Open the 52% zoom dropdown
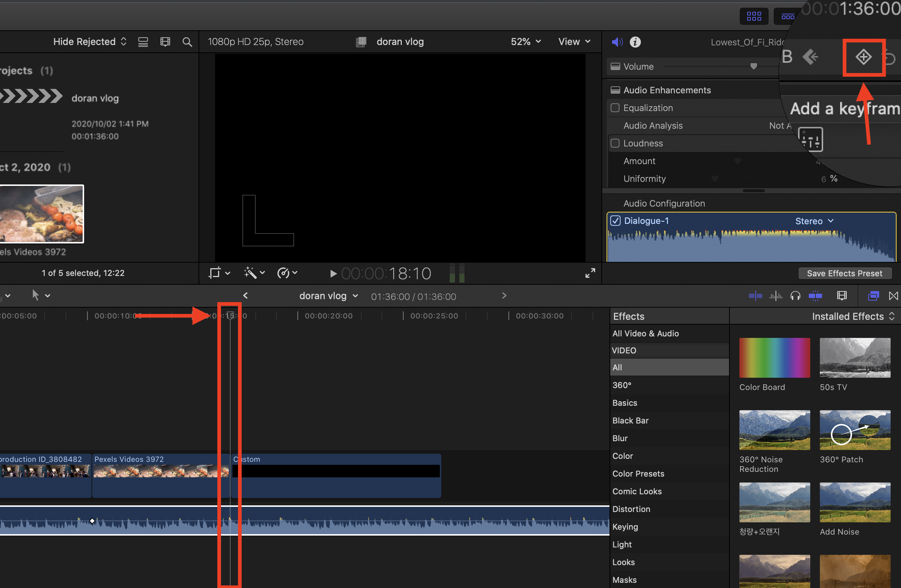 (525, 42)
